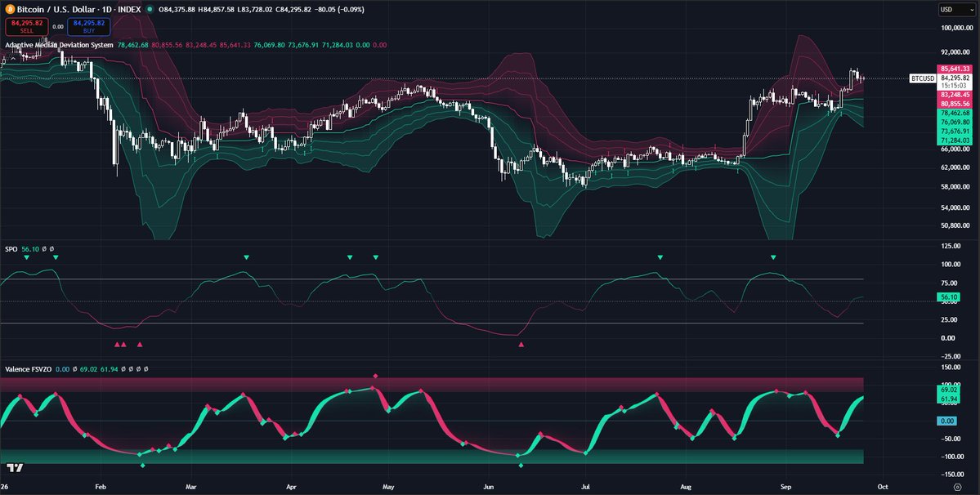The image size is (980, 495).
Task: Click the Feb label on time axis
Action: click(100, 486)
